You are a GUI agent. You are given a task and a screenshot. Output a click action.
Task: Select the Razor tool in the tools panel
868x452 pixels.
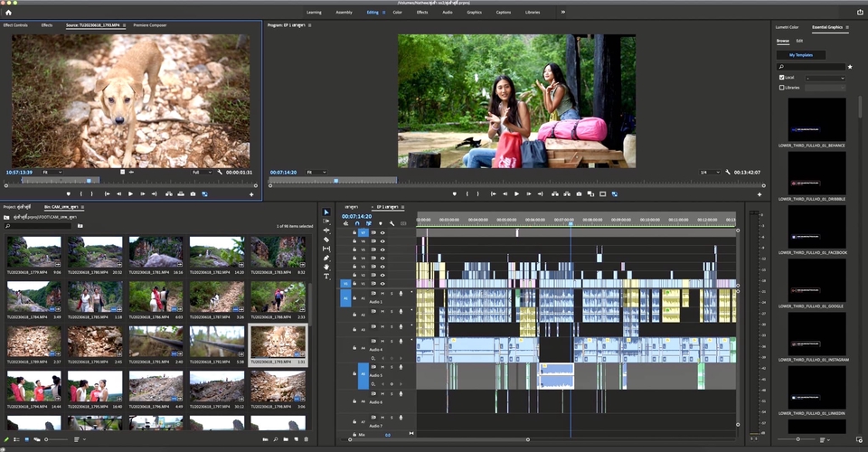[326, 240]
